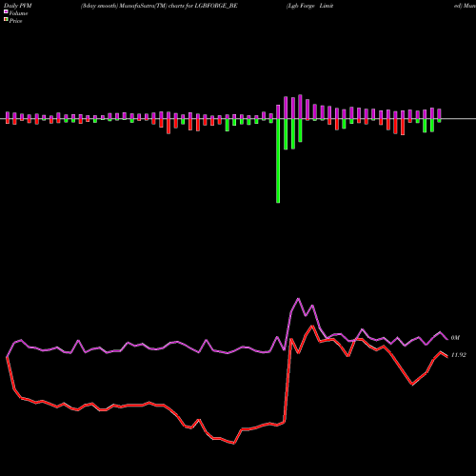Select the 'Volume' legend label
This screenshot has width=476, height=476.
[18, 13]
